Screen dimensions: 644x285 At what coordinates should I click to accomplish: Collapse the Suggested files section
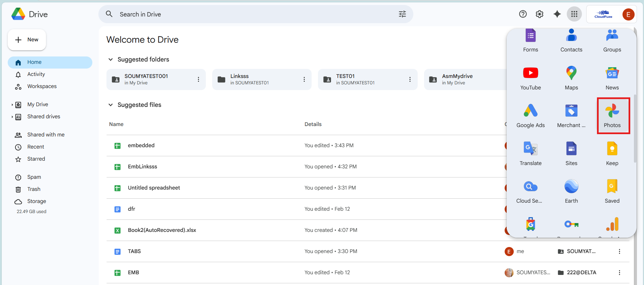[x=110, y=105]
